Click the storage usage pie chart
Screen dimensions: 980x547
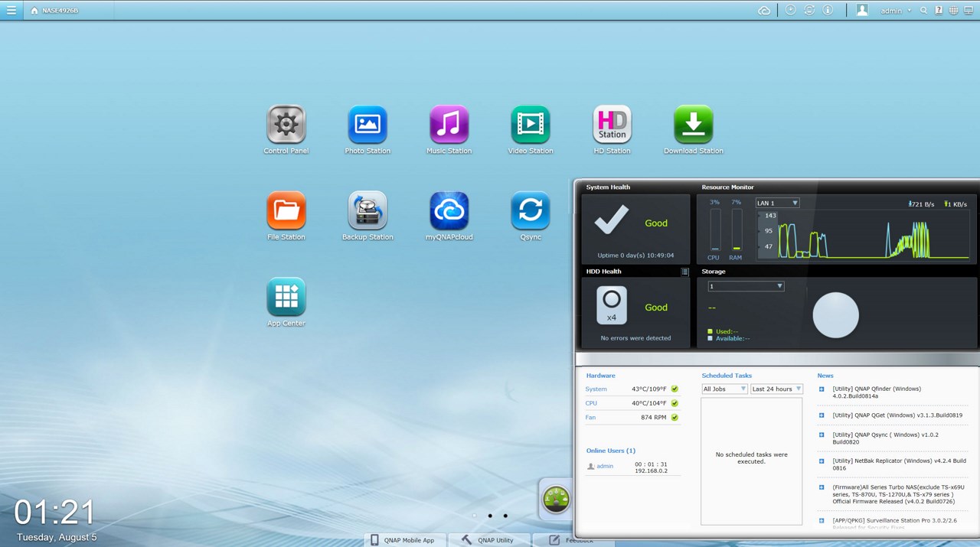coord(835,315)
